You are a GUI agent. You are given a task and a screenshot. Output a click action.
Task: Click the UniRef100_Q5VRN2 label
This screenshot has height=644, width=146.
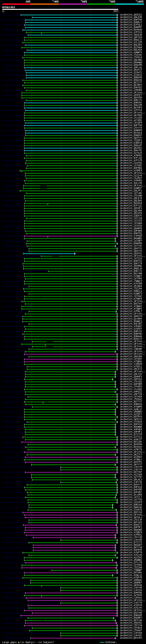(131, 266)
